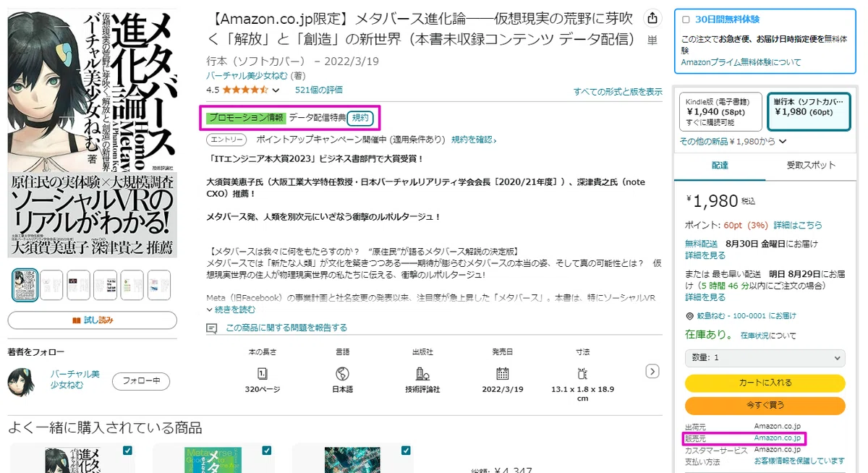The image size is (868, 473).
Task: Click seller Amazon.co.jp link next to 販売元
Action: pyautogui.click(x=777, y=438)
